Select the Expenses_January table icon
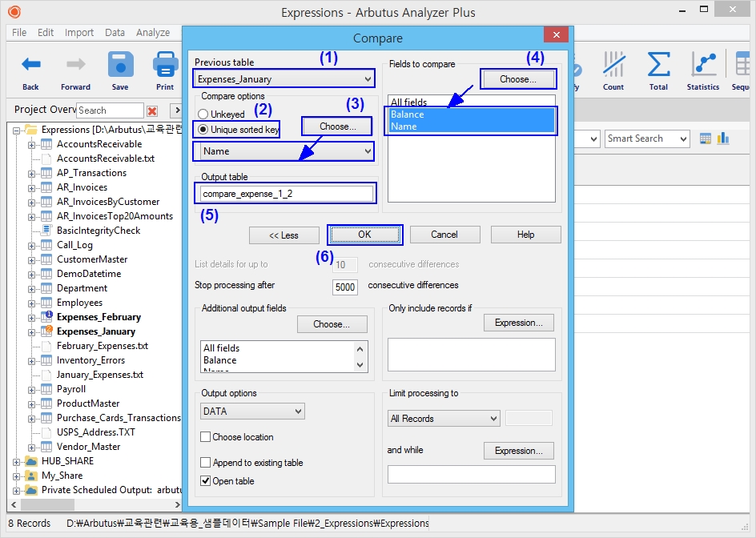The width and height of the screenshot is (756, 538). pyautogui.click(x=46, y=331)
